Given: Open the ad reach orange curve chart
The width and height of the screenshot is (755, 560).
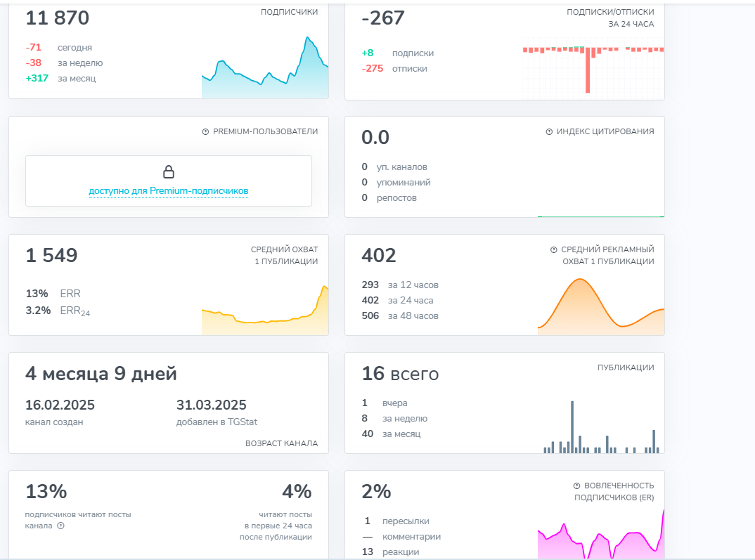Looking at the screenshot, I should [x=601, y=306].
